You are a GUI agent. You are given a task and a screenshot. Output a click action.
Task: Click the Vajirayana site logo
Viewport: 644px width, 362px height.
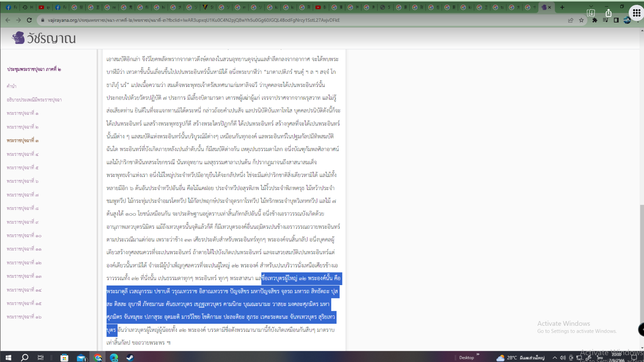pyautogui.click(x=43, y=38)
